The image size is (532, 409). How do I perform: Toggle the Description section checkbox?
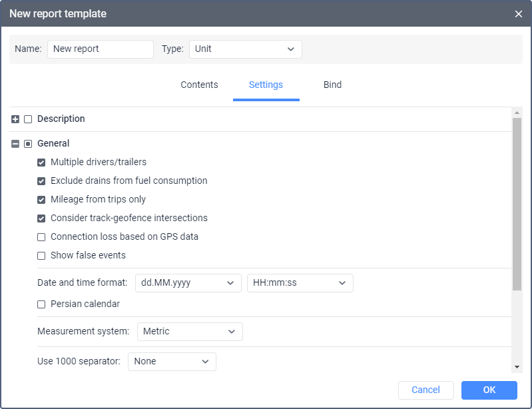(x=28, y=119)
